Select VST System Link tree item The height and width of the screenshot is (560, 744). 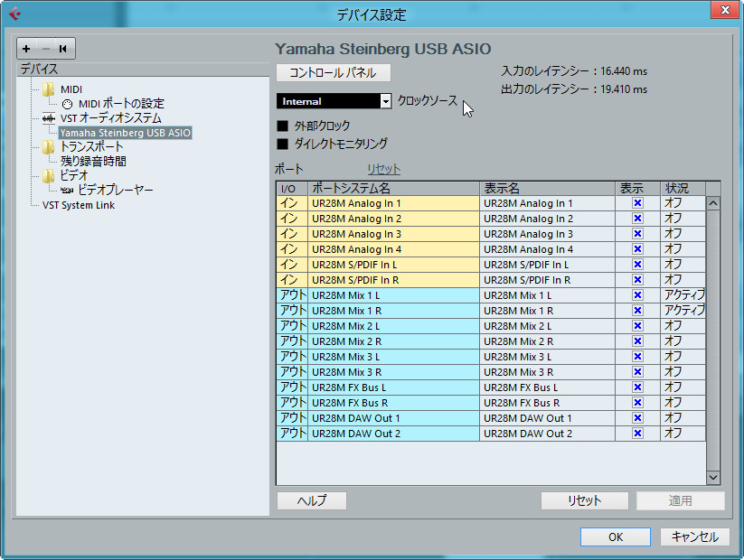point(79,205)
